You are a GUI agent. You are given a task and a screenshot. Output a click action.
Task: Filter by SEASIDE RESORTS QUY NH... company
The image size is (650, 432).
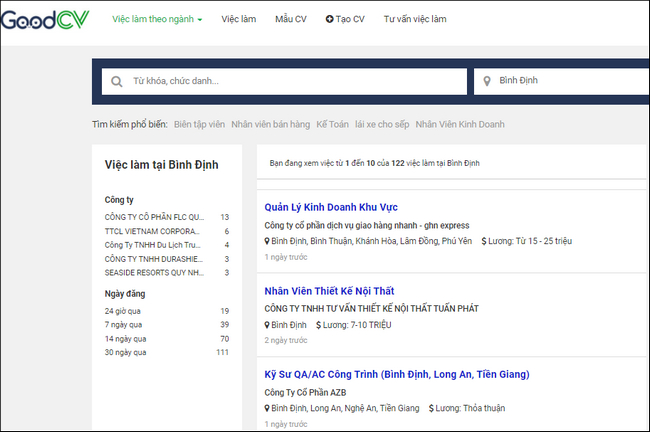tap(154, 273)
